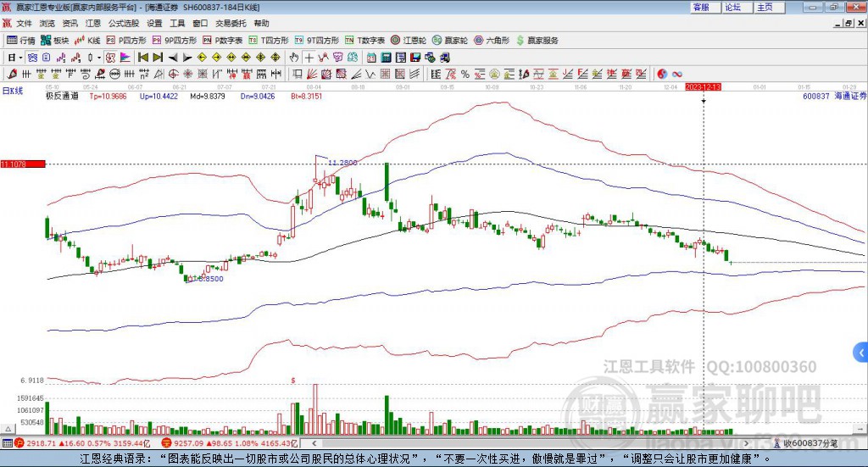Click the horizontal scrollbar right arrow
This screenshot has height=467, width=868.
tap(746, 443)
